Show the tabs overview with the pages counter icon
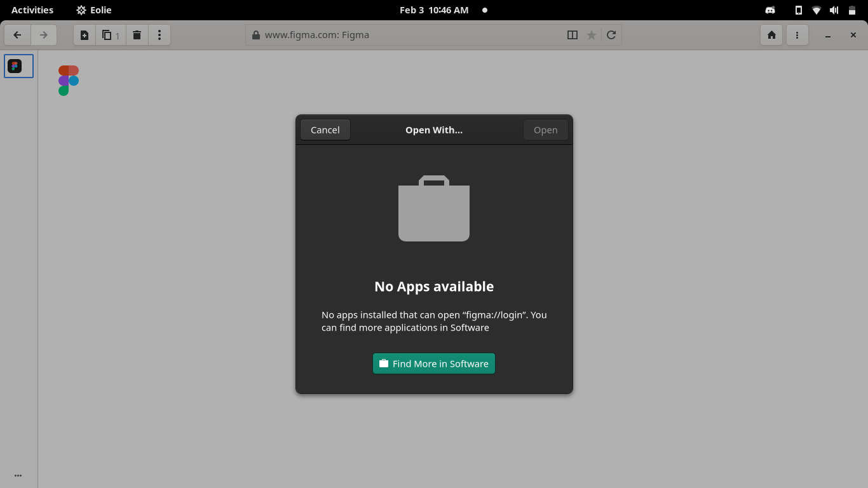The width and height of the screenshot is (868, 488). point(109,35)
